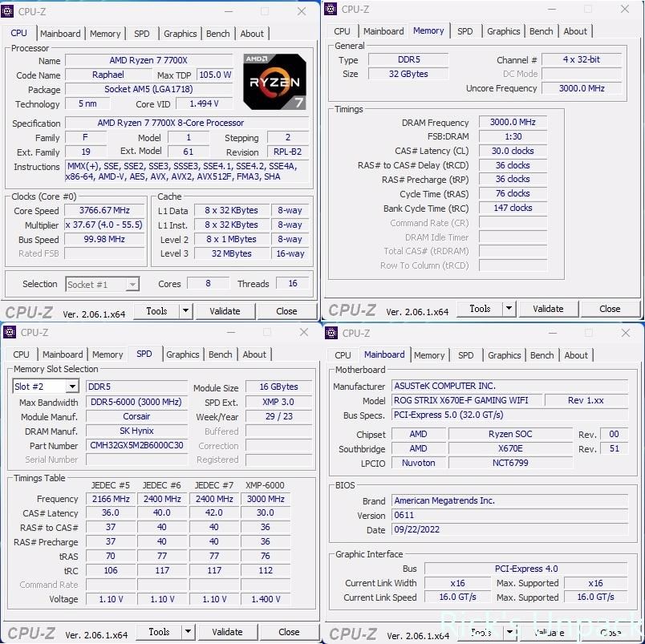This screenshot has width=645, height=644.
Task: Click the core speed value "3766.67 MHz"
Action: (x=104, y=211)
